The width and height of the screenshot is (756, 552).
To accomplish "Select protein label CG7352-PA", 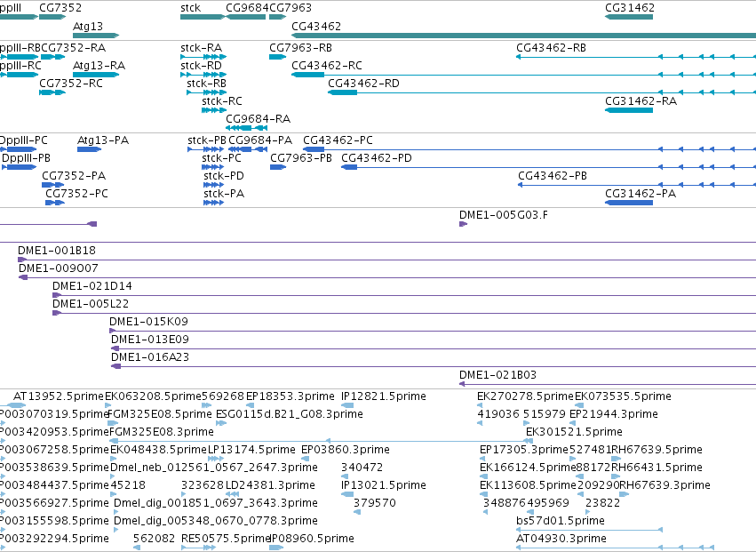I will (x=74, y=176).
